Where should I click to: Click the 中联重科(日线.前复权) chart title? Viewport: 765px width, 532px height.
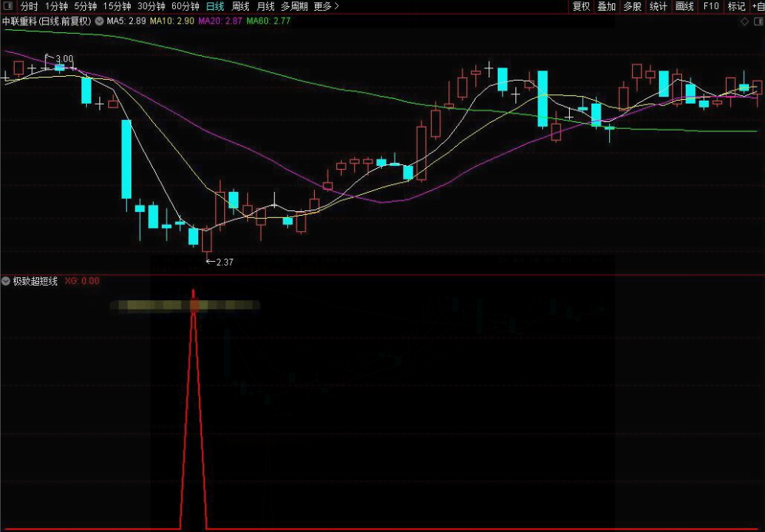coord(47,21)
